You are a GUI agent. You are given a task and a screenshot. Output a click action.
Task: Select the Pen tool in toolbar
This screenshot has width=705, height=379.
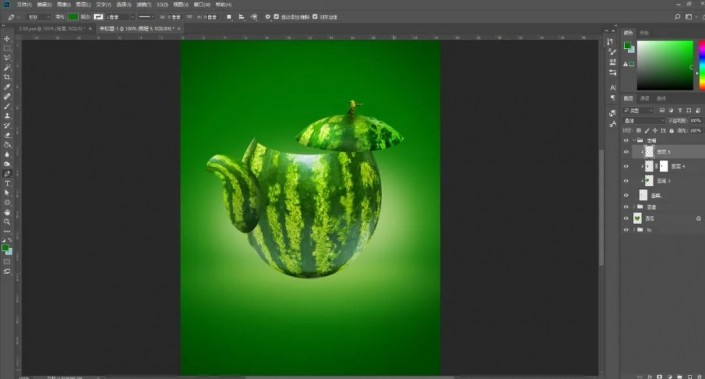point(7,174)
